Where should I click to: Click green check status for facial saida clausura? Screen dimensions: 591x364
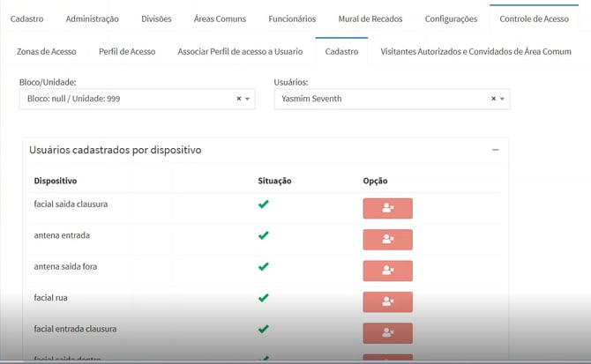tap(263, 204)
